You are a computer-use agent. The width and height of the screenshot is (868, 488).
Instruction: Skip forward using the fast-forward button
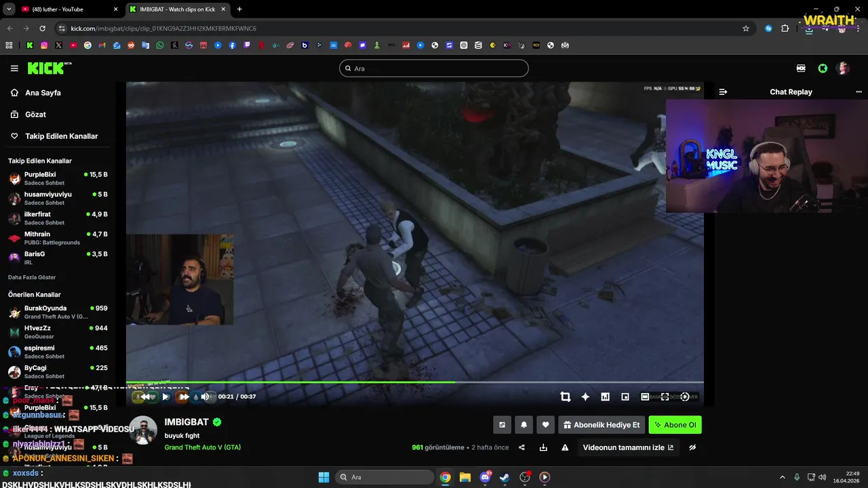point(183,397)
